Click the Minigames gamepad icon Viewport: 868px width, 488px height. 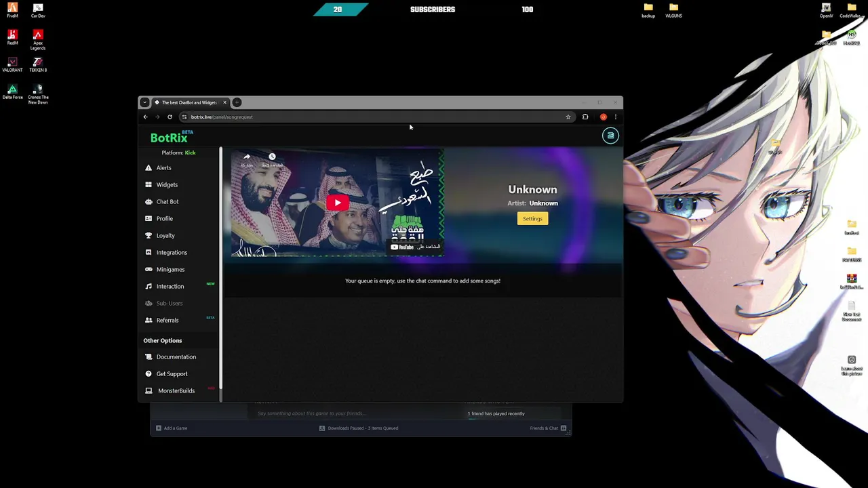click(x=149, y=269)
